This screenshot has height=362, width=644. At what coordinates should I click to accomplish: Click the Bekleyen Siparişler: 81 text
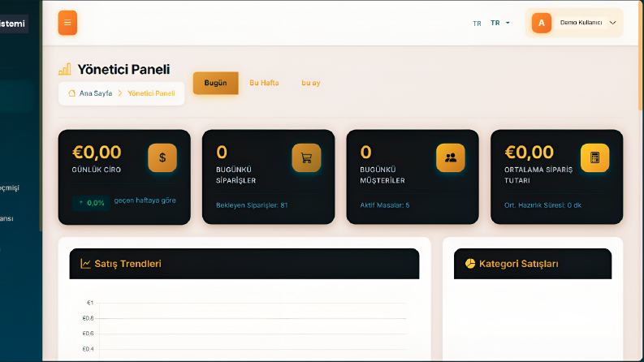pyautogui.click(x=252, y=205)
